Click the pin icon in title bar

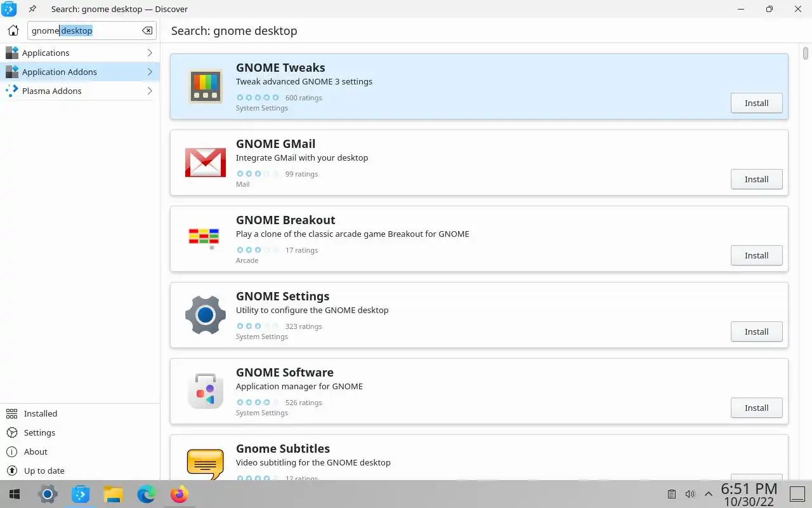tap(33, 9)
